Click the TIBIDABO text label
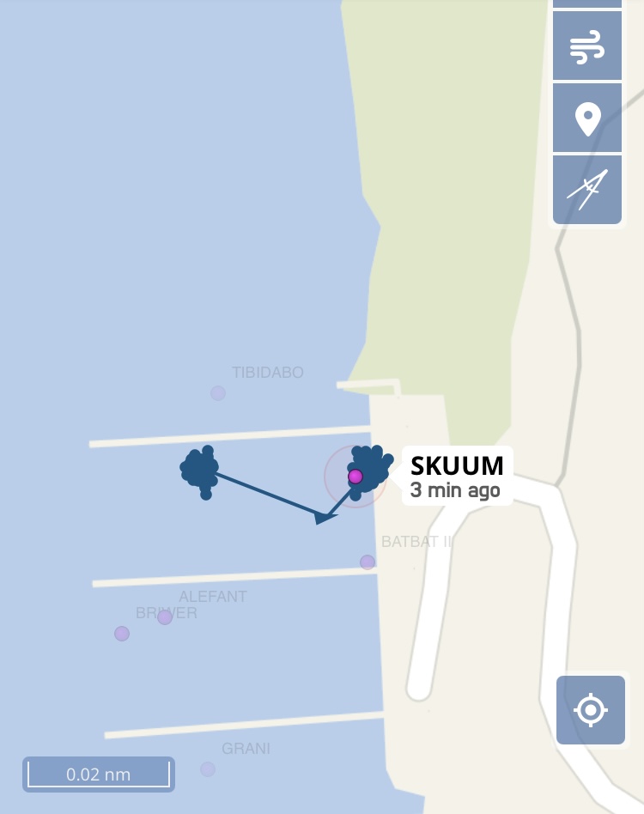The height and width of the screenshot is (814, 644). tap(268, 372)
